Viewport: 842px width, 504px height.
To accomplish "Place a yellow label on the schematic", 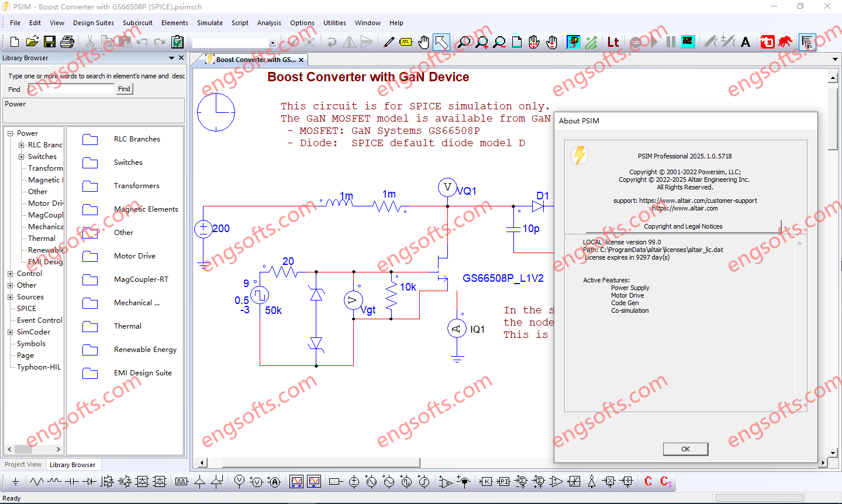I will (406, 42).
